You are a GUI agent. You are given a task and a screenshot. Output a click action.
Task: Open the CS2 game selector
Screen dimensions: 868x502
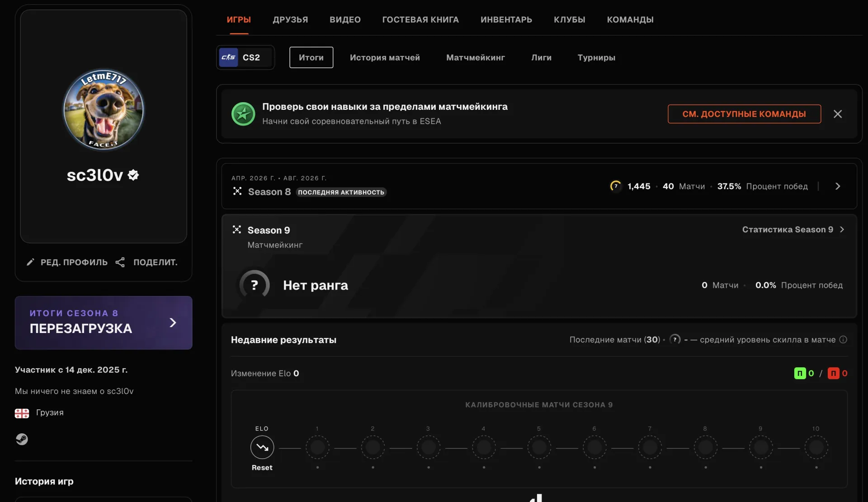[245, 57]
